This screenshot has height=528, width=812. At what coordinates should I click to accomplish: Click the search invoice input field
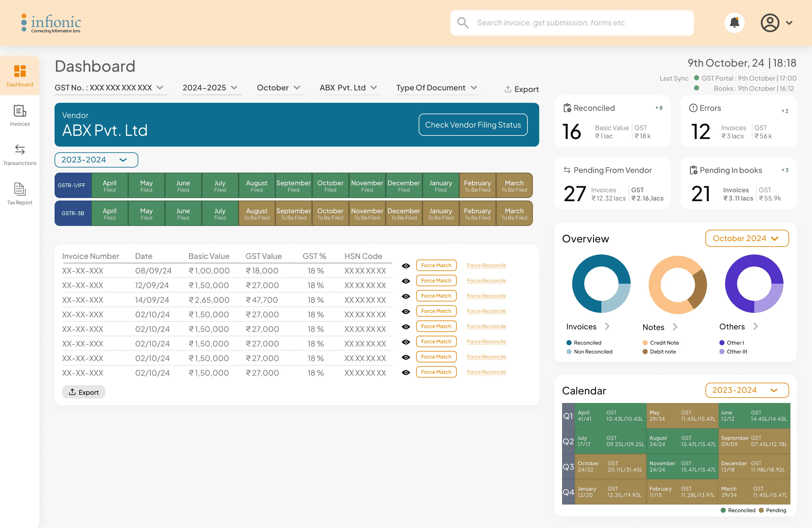tap(580, 23)
